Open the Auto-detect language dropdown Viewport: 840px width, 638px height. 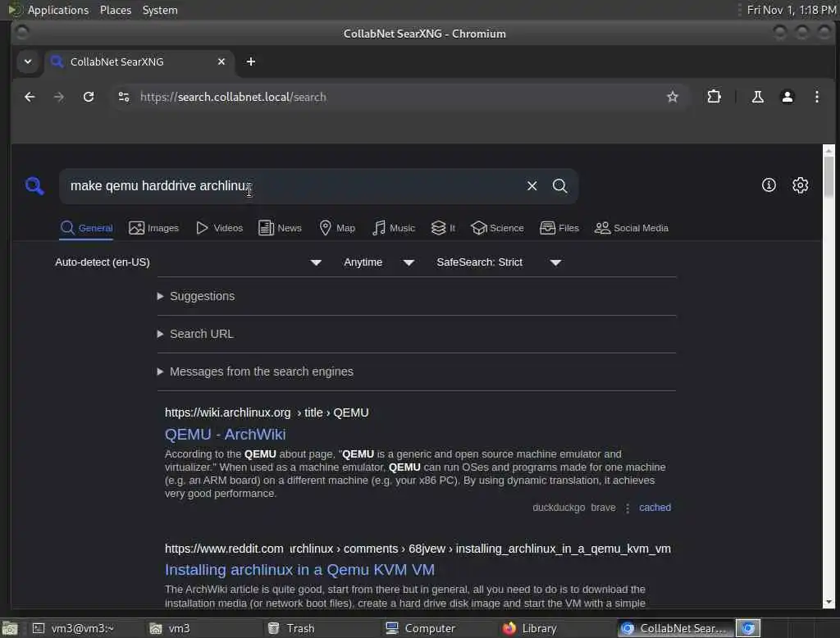click(x=188, y=262)
